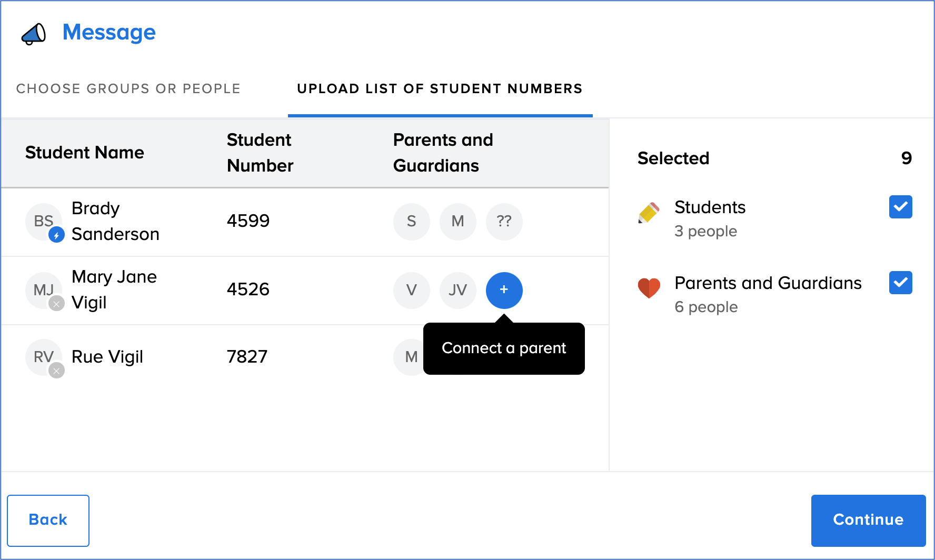The image size is (935, 560).
Task: Select the JV parent bubble for Mary Jane
Action: click(x=457, y=290)
